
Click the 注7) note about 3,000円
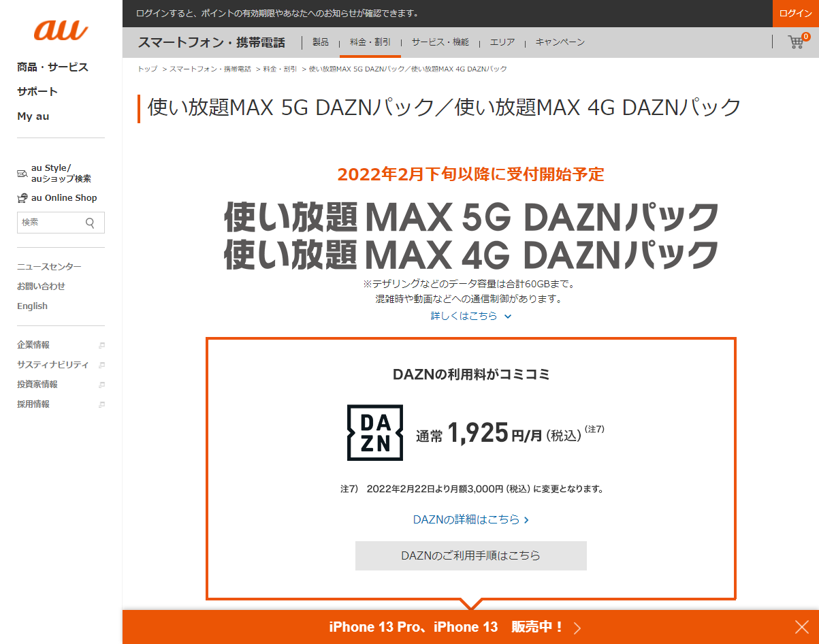[x=471, y=489]
